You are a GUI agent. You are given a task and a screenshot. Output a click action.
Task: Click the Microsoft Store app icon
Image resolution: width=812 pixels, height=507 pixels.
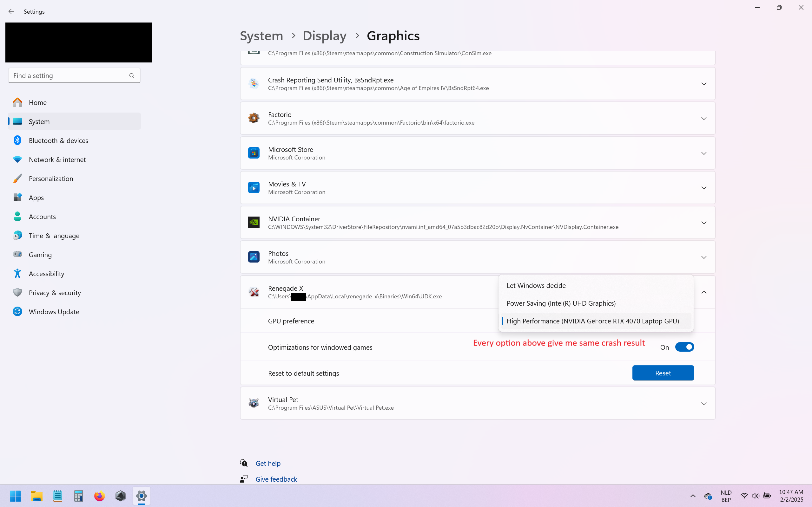(254, 153)
